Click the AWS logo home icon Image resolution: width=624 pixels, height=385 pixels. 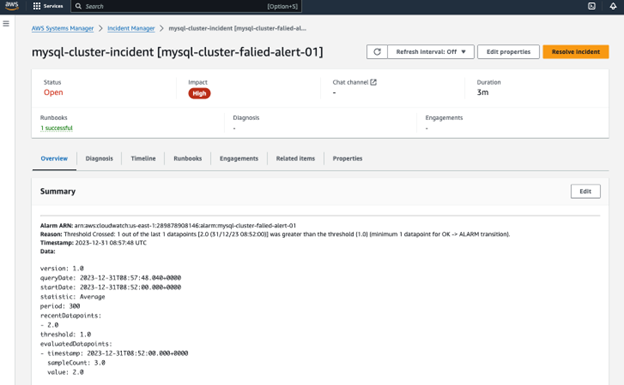(12, 6)
